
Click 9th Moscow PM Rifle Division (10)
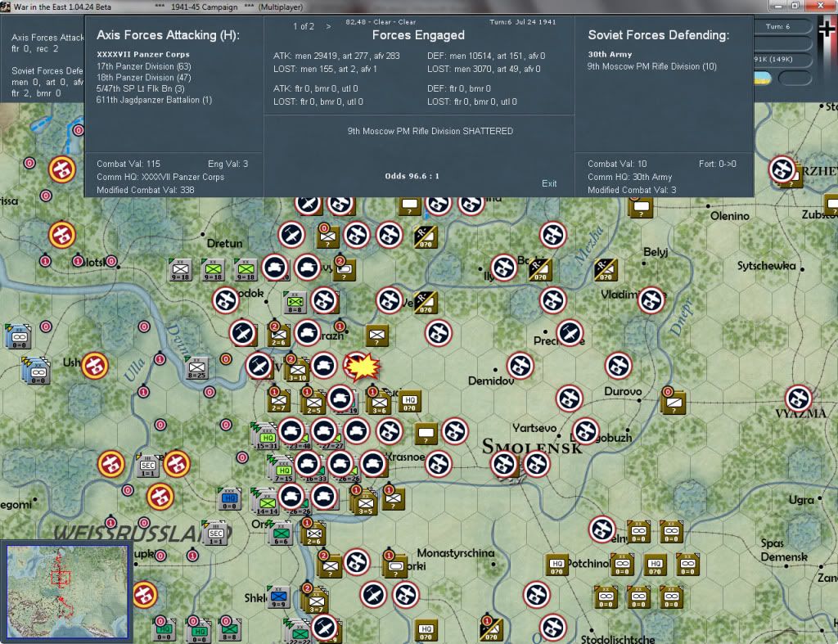click(x=652, y=66)
